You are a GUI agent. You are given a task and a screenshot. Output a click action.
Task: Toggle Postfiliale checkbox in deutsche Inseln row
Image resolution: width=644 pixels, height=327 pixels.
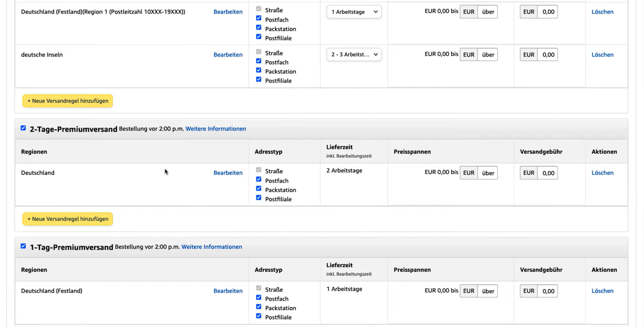(x=259, y=79)
